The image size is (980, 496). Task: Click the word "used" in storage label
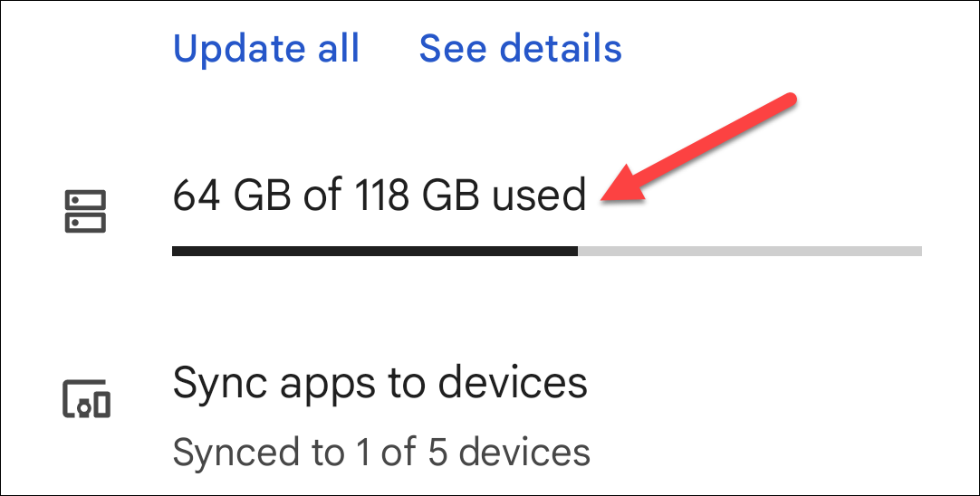(539, 196)
